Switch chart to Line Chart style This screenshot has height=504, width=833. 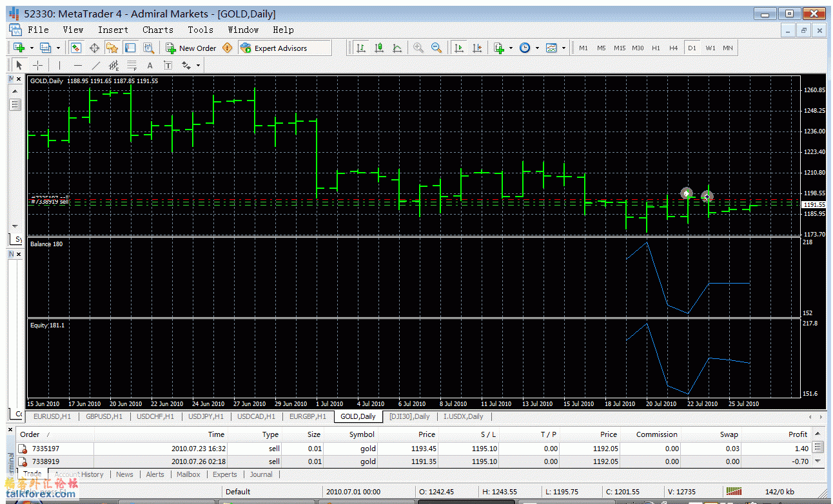[x=397, y=48]
